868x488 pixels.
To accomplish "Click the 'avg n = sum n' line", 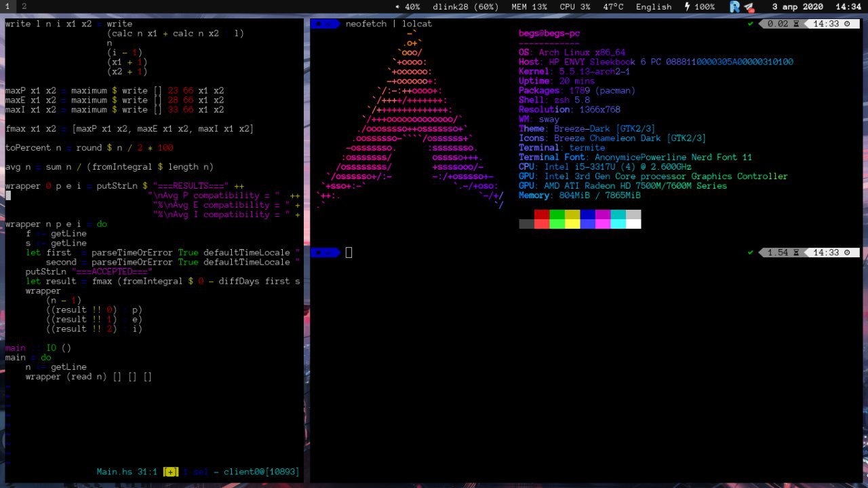I will point(109,166).
